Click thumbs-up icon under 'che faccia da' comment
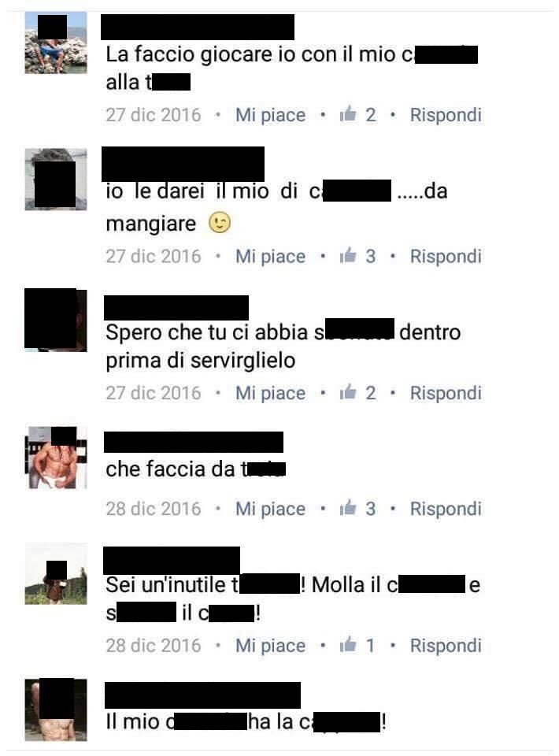 click(x=348, y=508)
